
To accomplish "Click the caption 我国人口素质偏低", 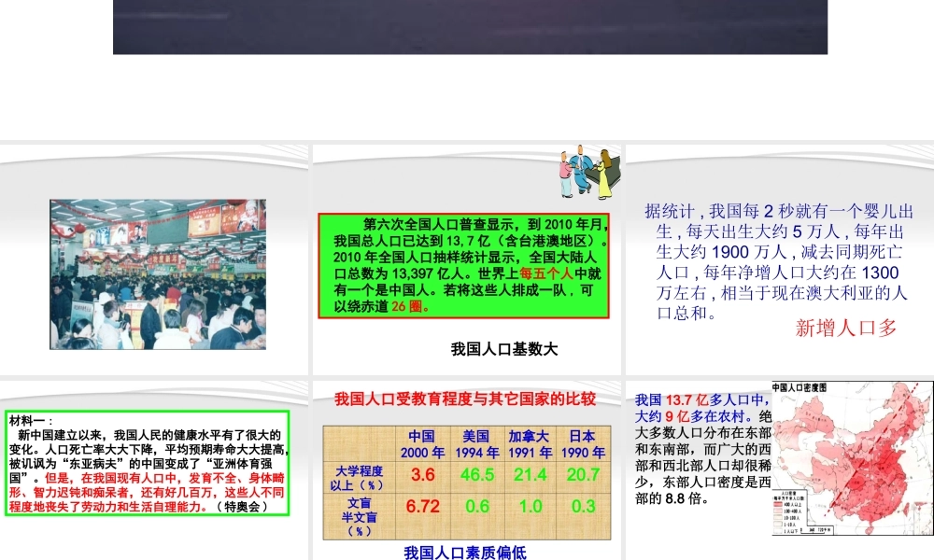I will 464,553.
